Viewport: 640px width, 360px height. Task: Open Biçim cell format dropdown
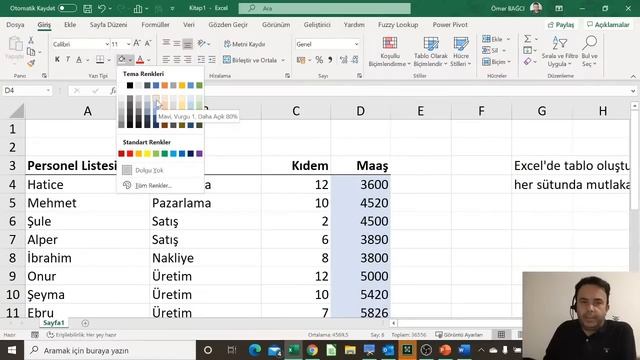coord(496,62)
